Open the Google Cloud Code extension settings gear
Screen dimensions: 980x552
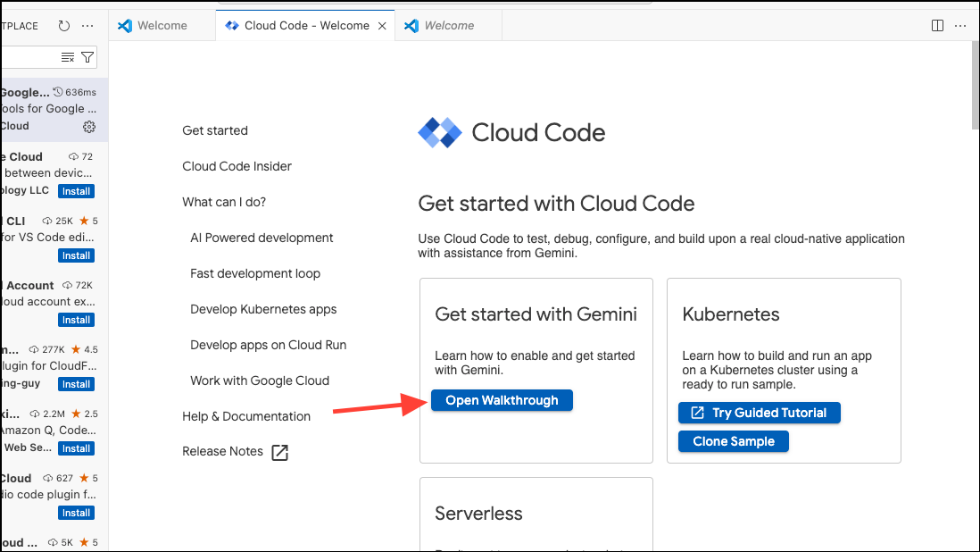pyautogui.click(x=88, y=127)
